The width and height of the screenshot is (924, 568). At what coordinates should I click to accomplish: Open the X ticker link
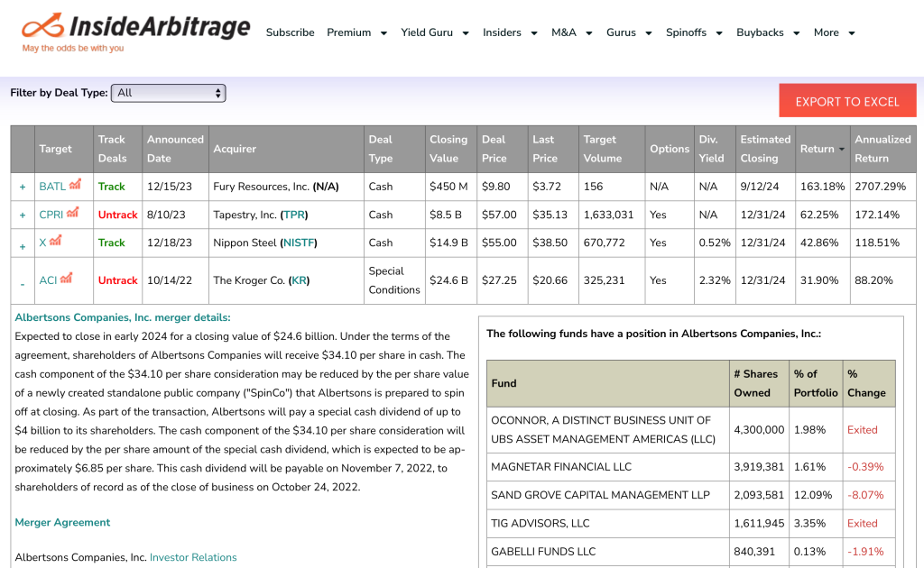tap(42, 243)
